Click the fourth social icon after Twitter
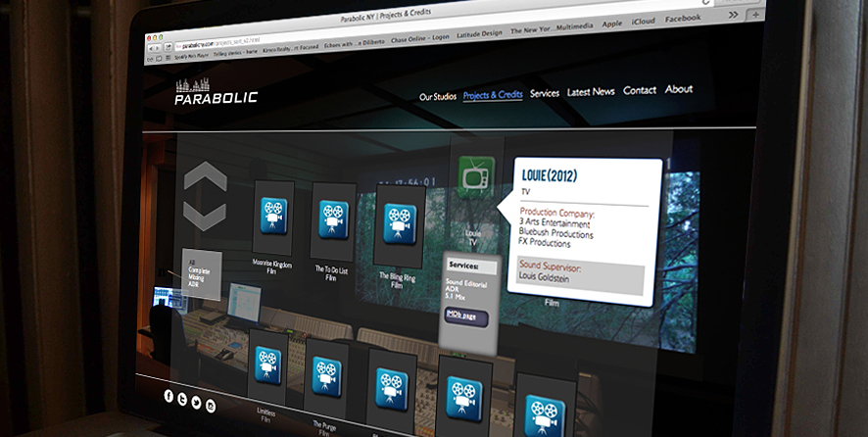The width and height of the screenshot is (868, 437). pos(211,406)
